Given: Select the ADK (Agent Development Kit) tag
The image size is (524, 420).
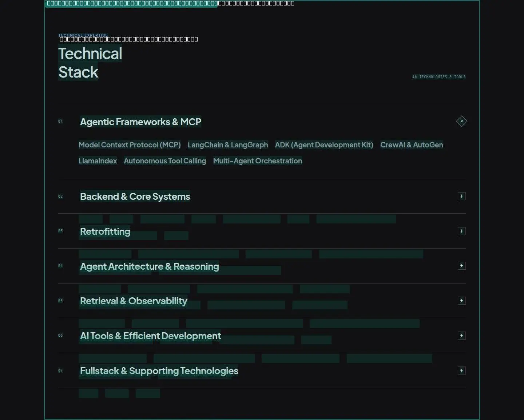Looking at the screenshot, I should 324,145.
